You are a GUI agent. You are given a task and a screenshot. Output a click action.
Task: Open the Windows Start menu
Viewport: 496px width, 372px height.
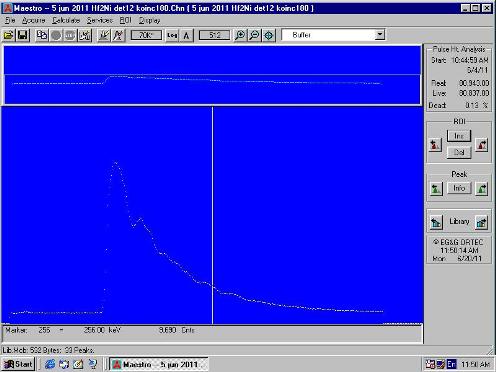(x=19, y=364)
